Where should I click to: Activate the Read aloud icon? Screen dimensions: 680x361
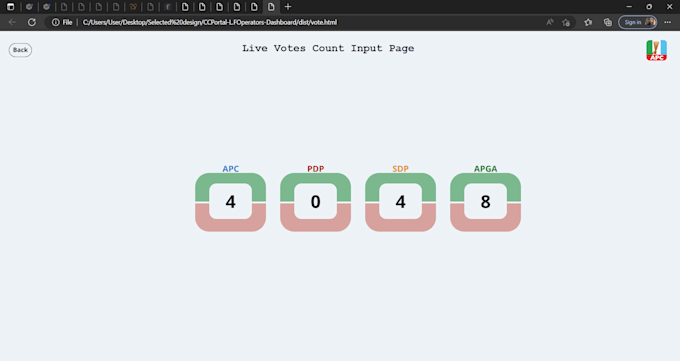point(549,22)
